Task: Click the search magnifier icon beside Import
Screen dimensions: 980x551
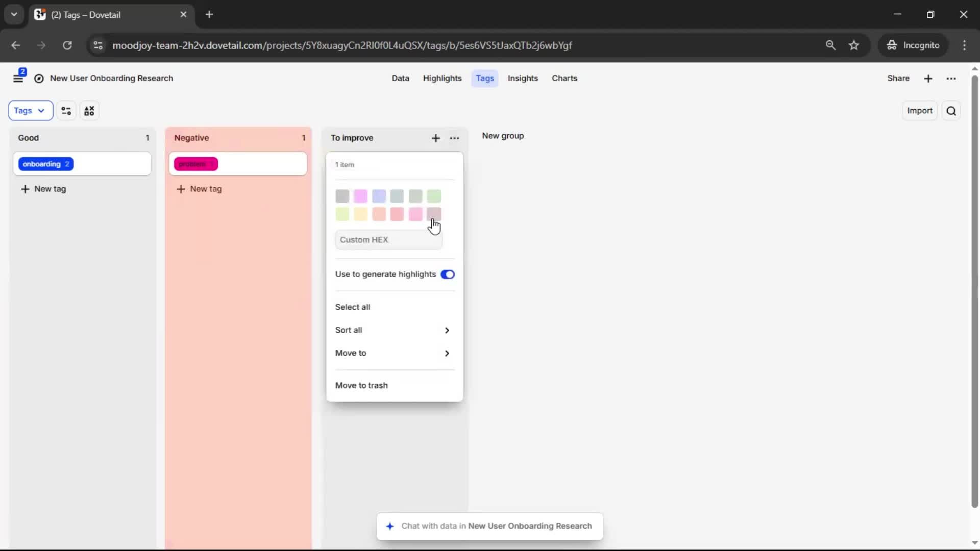Action: tap(951, 111)
